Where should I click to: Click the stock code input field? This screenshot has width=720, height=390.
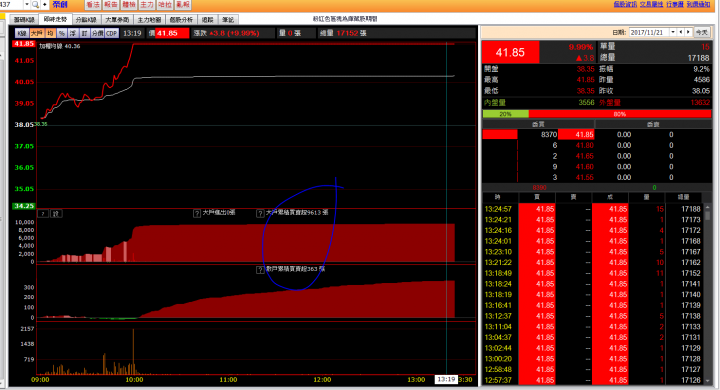coord(11,5)
